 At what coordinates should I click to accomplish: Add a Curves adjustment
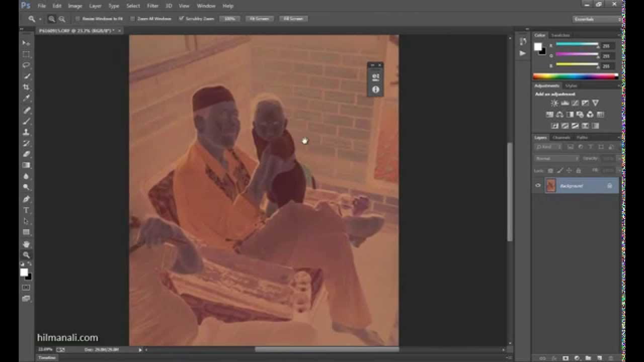click(575, 103)
